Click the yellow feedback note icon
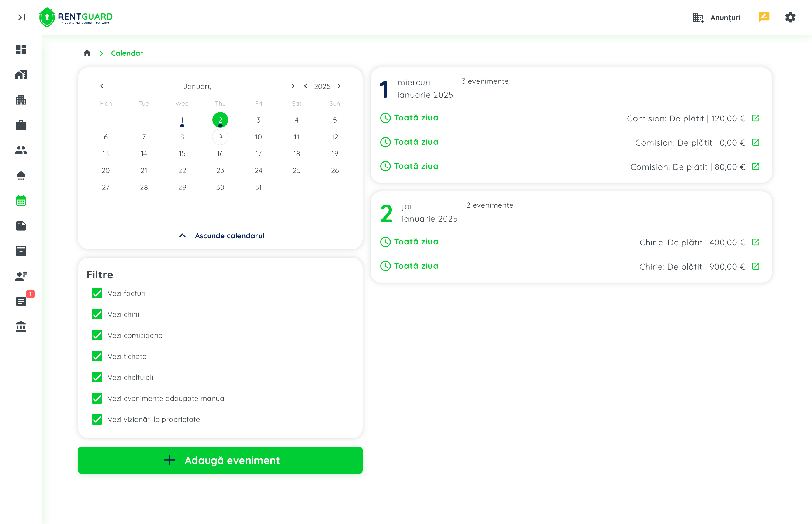This screenshot has width=812, height=524. pyautogui.click(x=764, y=17)
